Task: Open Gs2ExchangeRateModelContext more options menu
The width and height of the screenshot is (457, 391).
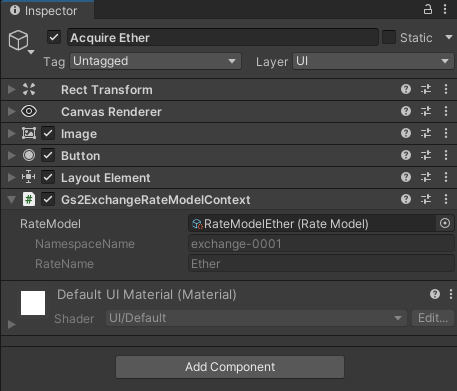Action: coord(446,199)
